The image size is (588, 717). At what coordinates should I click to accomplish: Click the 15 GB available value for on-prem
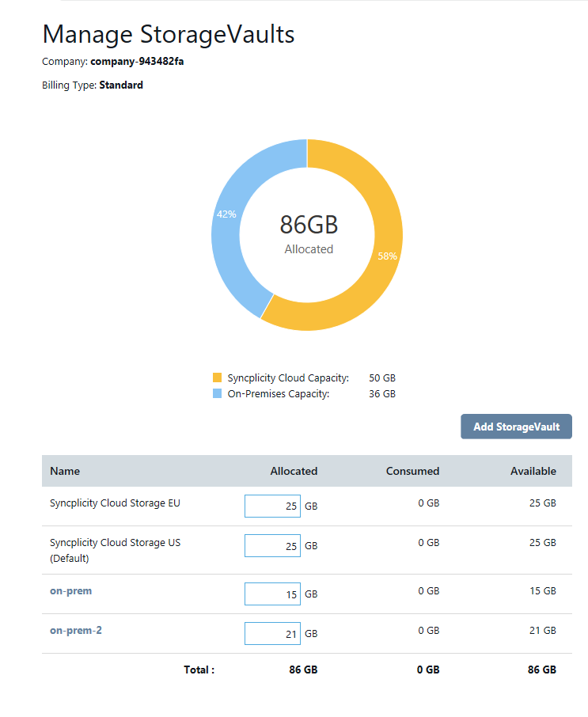tap(543, 591)
